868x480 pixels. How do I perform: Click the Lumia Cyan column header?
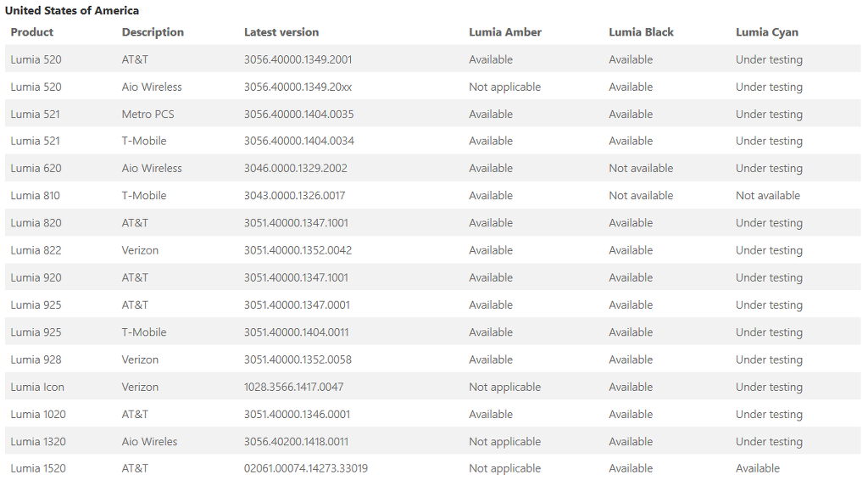pos(766,32)
